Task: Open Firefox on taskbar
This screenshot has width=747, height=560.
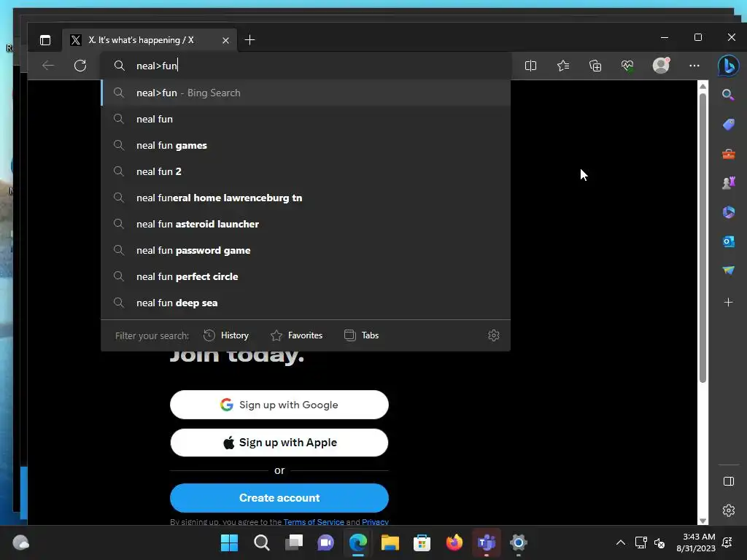Action: click(454, 542)
